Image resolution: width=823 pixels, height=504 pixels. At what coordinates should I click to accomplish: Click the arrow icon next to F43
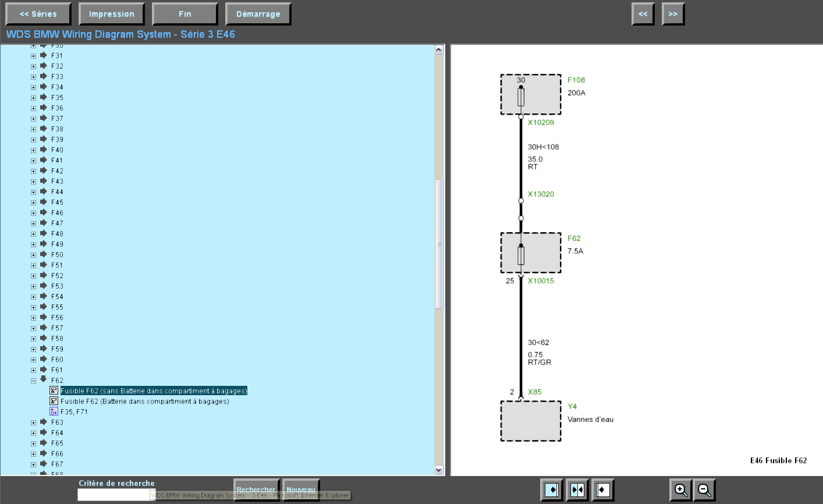click(x=43, y=181)
